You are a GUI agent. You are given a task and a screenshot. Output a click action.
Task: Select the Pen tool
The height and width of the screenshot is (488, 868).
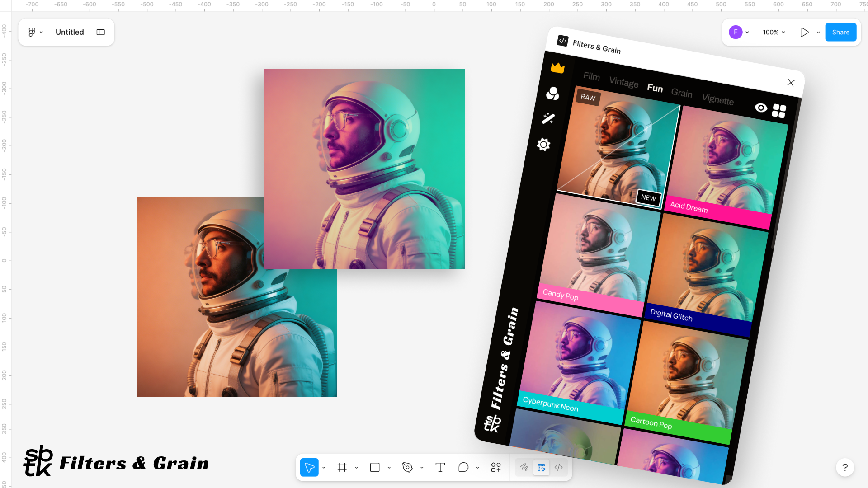(x=407, y=467)
